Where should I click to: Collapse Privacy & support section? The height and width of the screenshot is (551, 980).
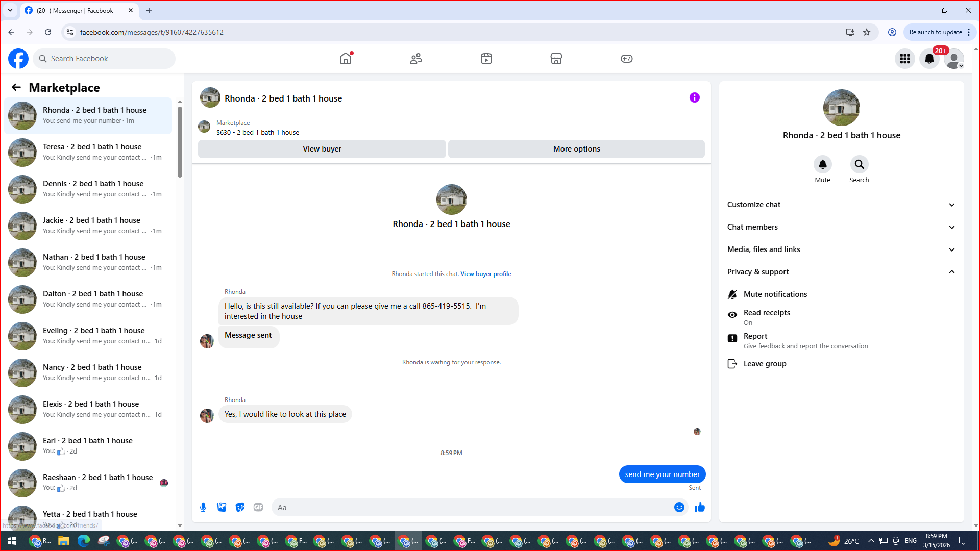point(841,272)
